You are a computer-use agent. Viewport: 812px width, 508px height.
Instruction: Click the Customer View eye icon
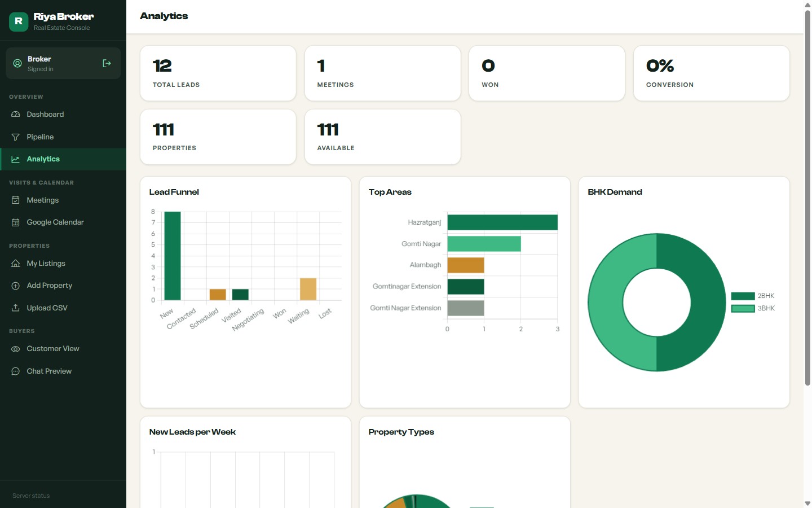pyautogui.click(x=16, y=349)
